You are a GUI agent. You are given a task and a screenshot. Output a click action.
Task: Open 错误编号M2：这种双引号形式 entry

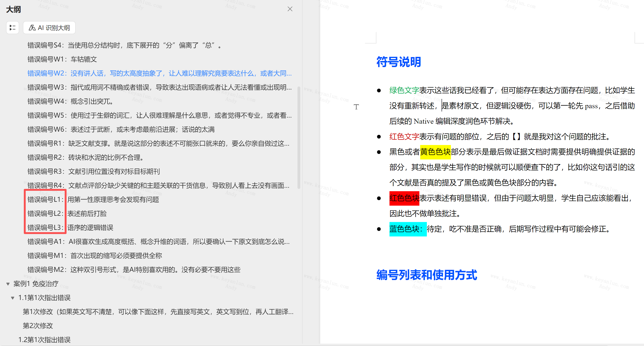click(x=134, y=270)
